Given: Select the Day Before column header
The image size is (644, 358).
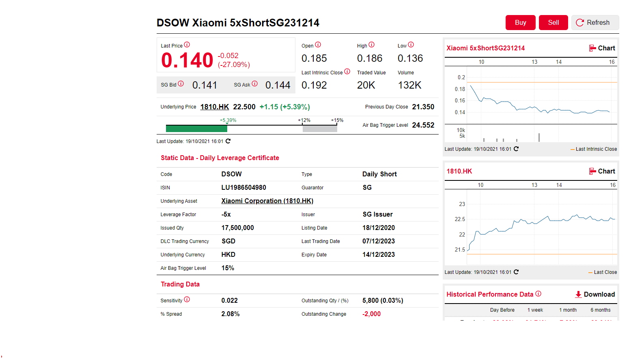Looking at the screenshot, I should [x=502, y=310].
